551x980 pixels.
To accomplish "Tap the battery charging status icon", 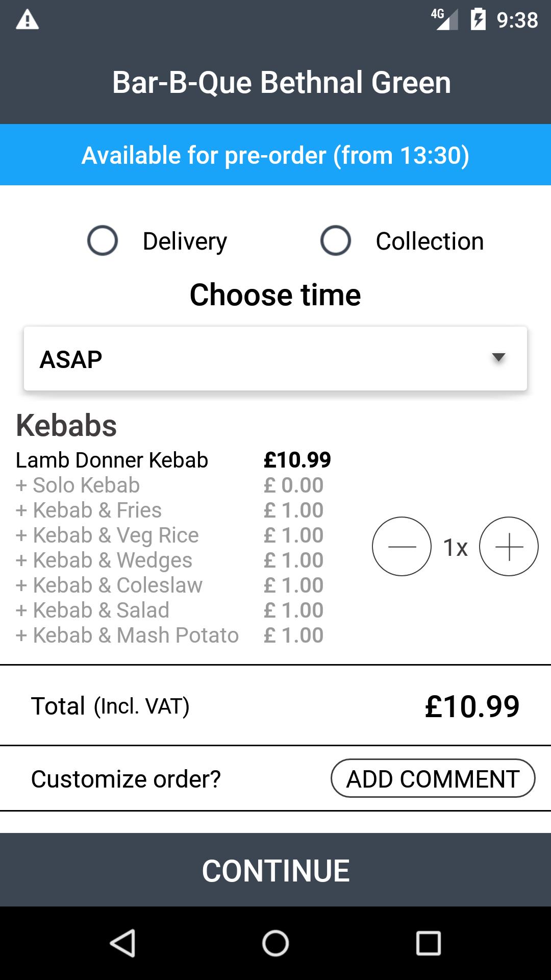I will coord(478,20).
